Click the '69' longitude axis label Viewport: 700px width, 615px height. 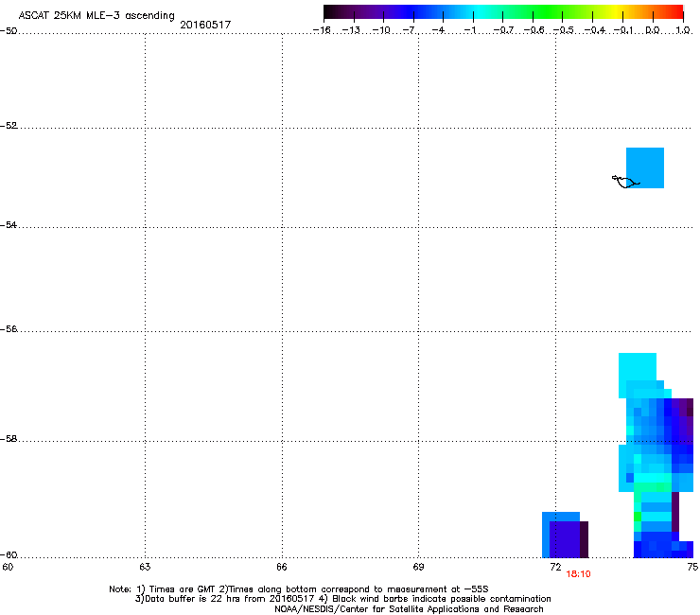pyautogui.click(x=418, y=567)
